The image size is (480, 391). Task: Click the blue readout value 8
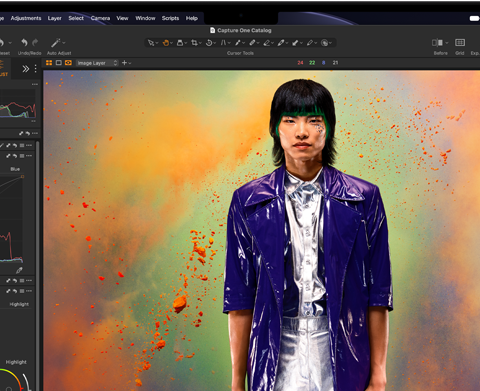click(323, 63)
